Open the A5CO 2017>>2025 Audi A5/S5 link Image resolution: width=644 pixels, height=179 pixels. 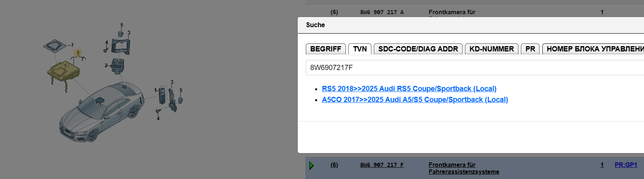click(x=415, y=100)
